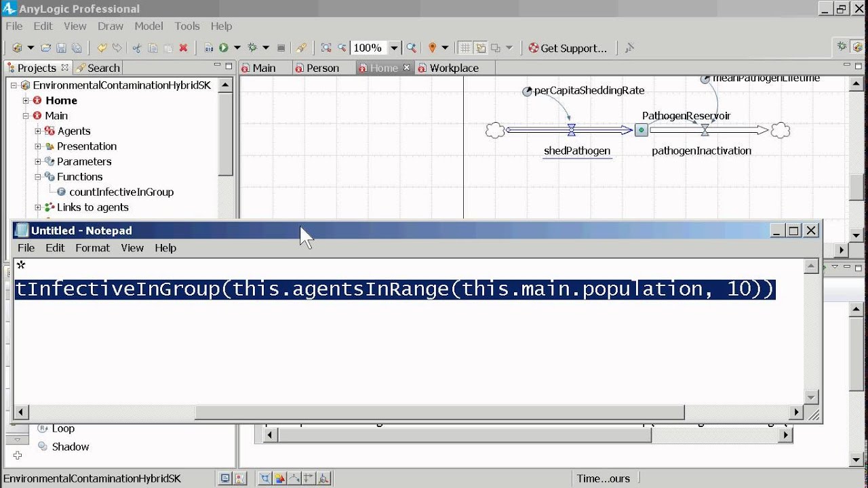Expand the Presentation tree node

click(38, 146)
